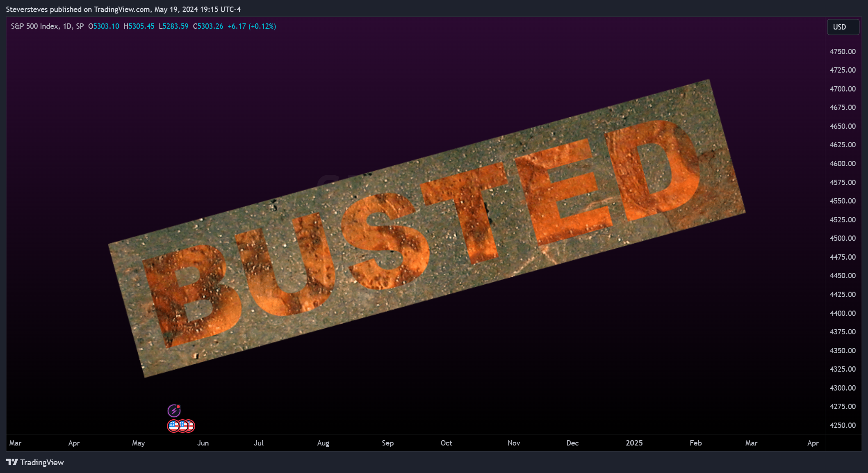Click the Aug label on time axis

click(323, 443)
